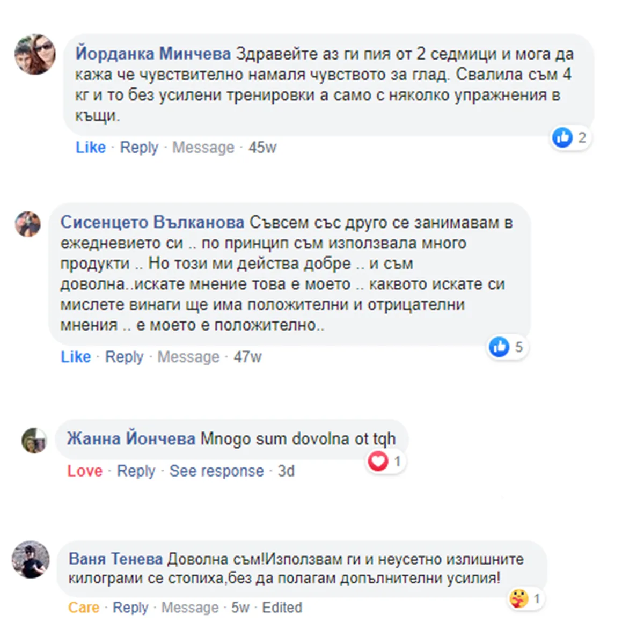This screenshot has width=644, height=644.
Task: Open the Ваня Тенева name link
Action: [x=115, y=559]
